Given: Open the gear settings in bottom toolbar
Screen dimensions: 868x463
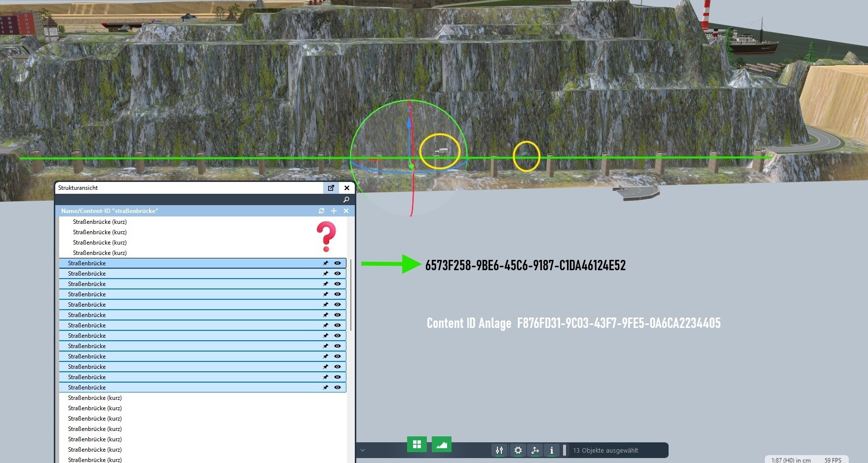Looking at the screenshot, I should pyautogui.click(x=518, y=450).
